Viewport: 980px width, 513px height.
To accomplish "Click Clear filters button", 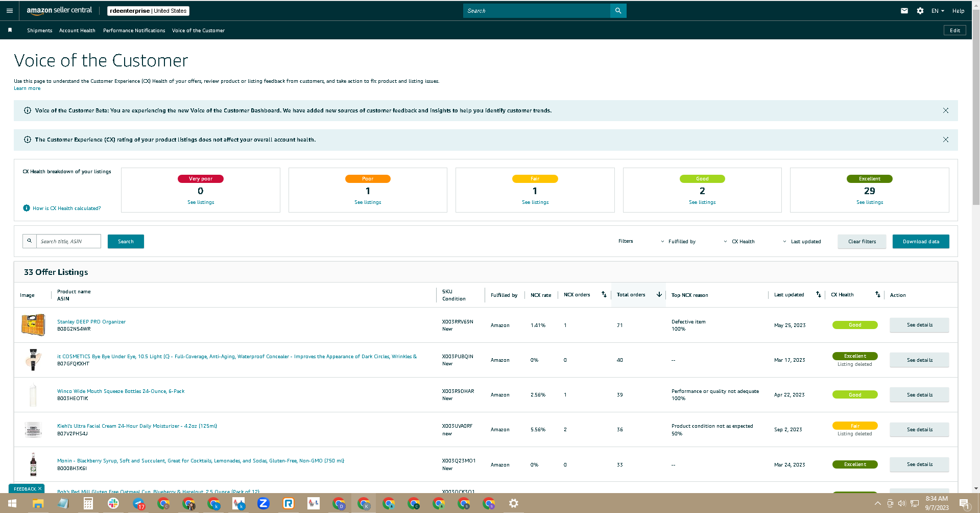I will click(x=862, y=241).
